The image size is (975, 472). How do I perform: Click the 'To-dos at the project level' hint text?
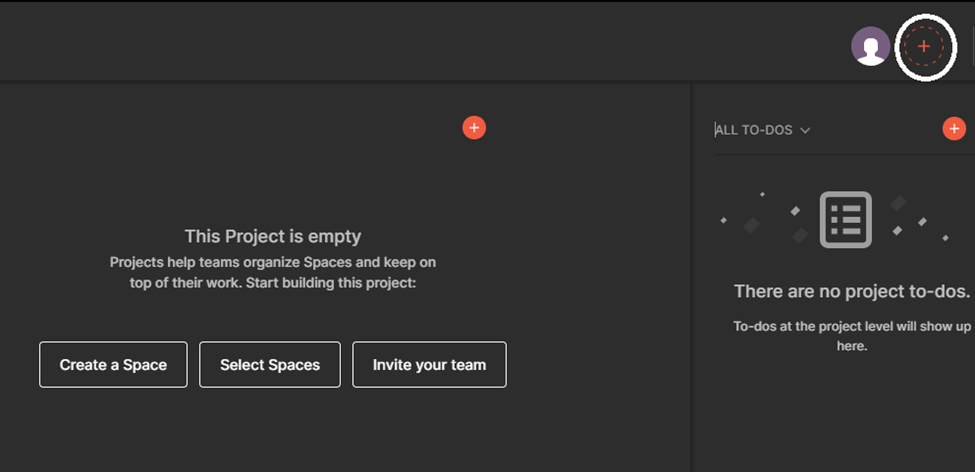coord(851,336)
